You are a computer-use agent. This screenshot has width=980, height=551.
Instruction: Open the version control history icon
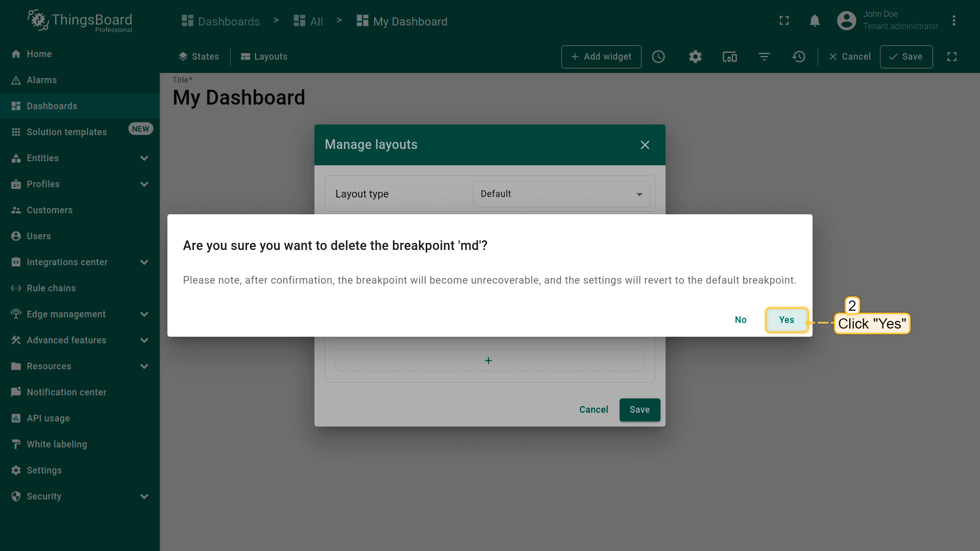799,57
